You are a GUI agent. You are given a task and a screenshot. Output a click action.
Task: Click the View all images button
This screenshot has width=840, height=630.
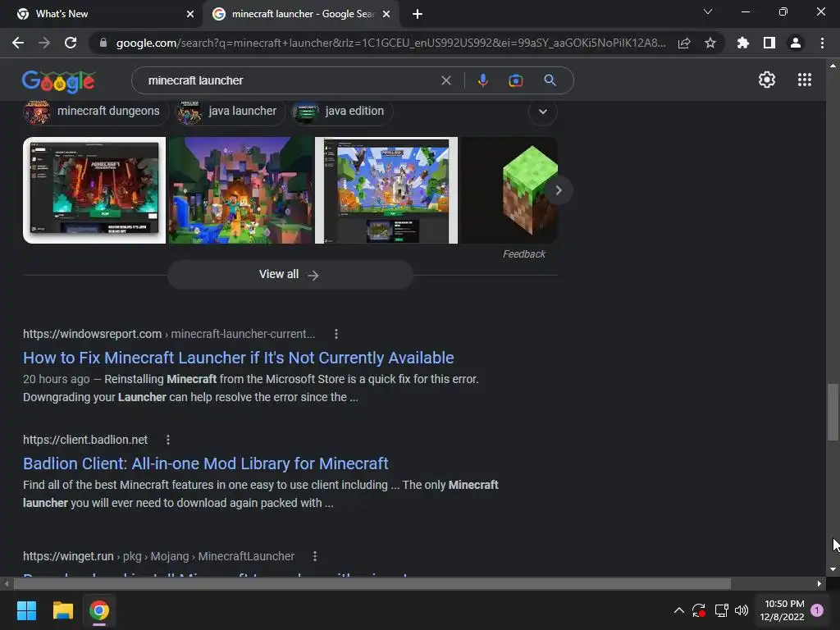pos(290,274)
